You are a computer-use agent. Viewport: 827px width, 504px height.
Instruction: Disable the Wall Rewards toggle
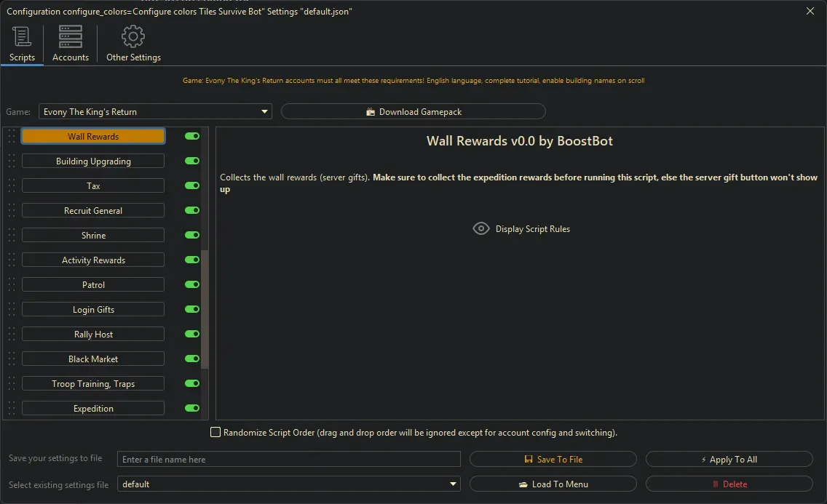pyautogui.click(x=191, y=136)
